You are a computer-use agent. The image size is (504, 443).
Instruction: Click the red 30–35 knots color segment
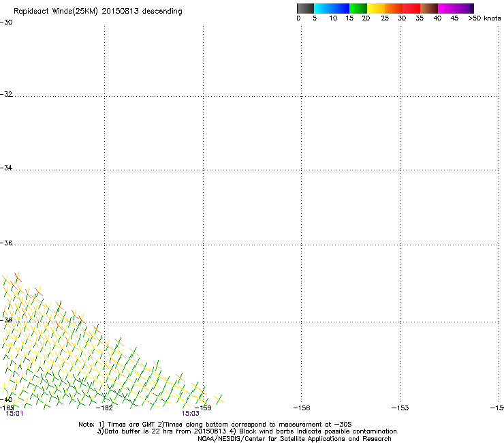[x=411, y=8]
